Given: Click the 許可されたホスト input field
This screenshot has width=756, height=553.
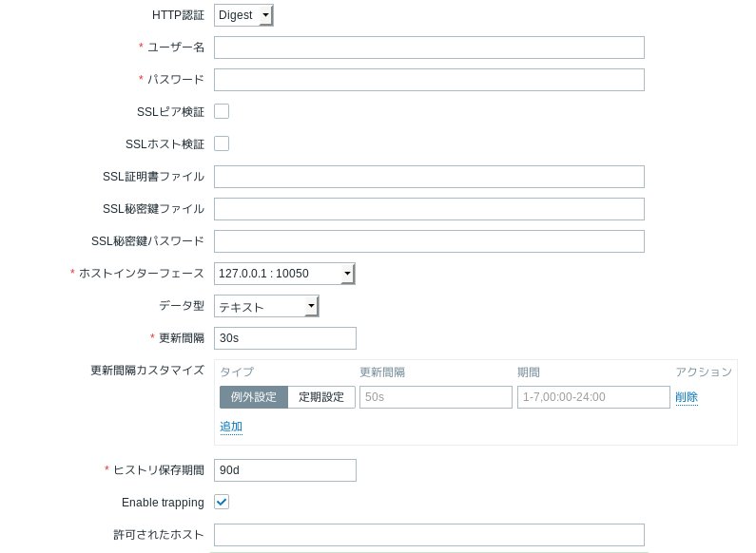Looking at the screenshot, I should [x=429, y=535].
